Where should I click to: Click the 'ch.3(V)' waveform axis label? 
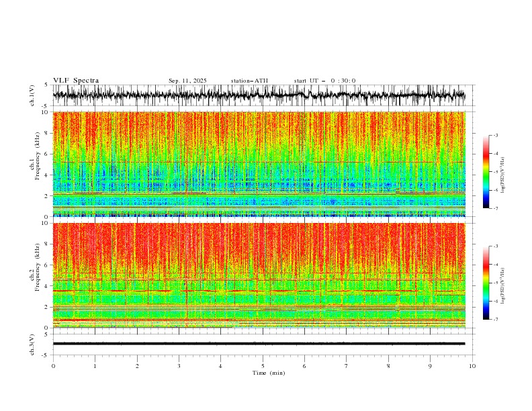(32, 345)
